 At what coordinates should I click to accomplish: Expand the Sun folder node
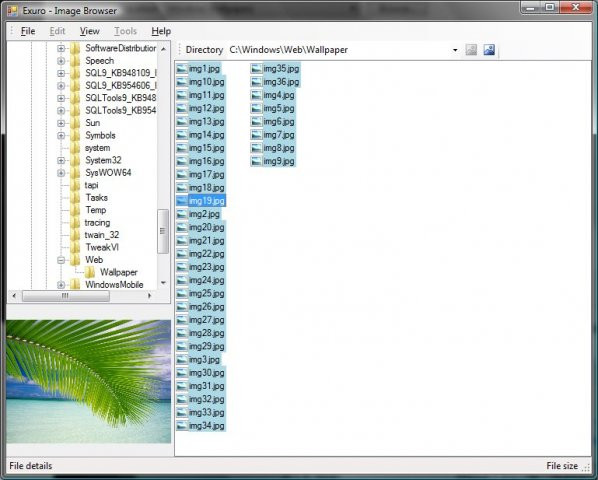pyautogui.click(x=61, y=123)
